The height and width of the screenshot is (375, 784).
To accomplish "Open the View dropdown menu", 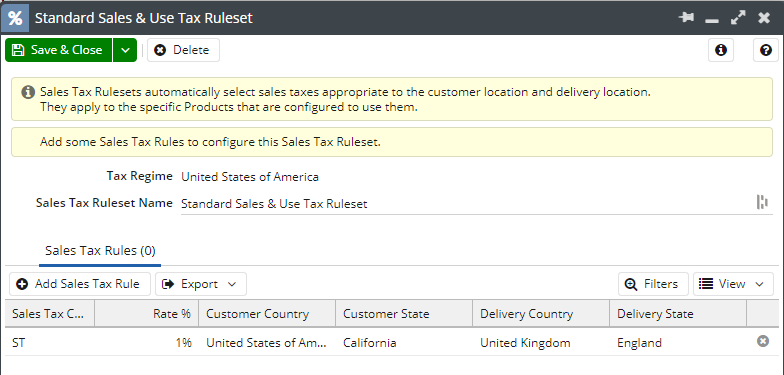I will [733, 284].
